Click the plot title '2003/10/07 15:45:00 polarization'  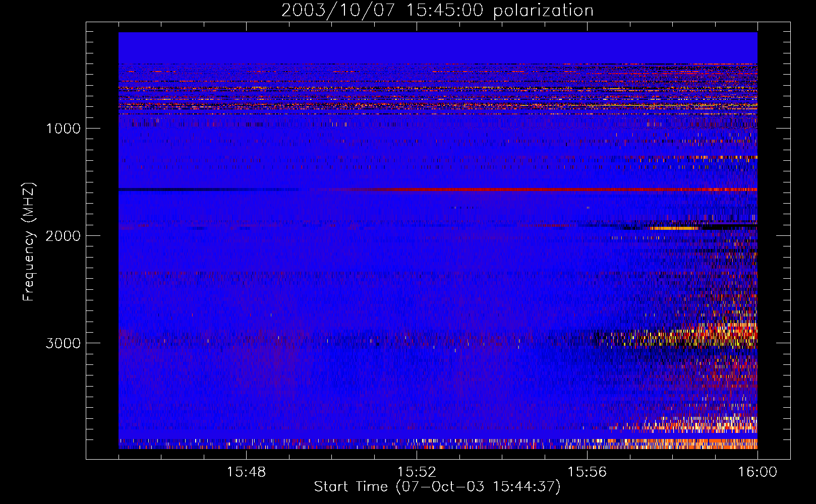(x=437, y=10)
